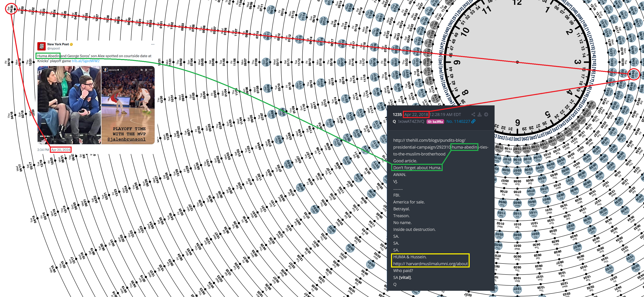
Task: Click the center pivot of the clock dial
Action: coord(517,62)
